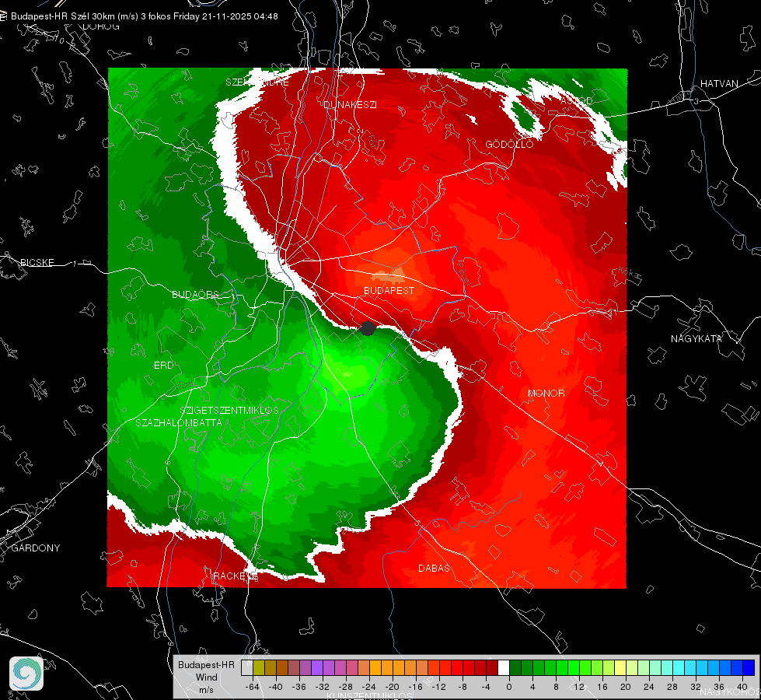Click the legend value 28

point(672,687)
